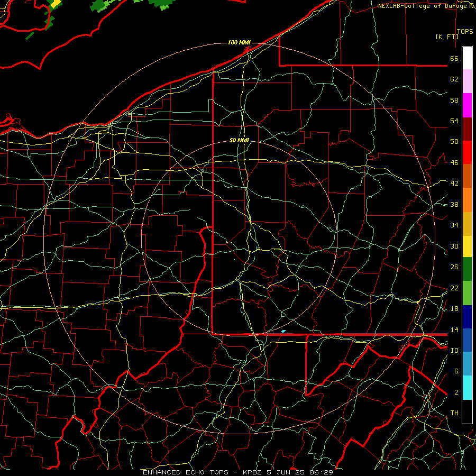This screenshot has width=476, height=476.
Task: Click the small cyan echo near the 50 NMI ring
Action: click(x=283, y=332)
